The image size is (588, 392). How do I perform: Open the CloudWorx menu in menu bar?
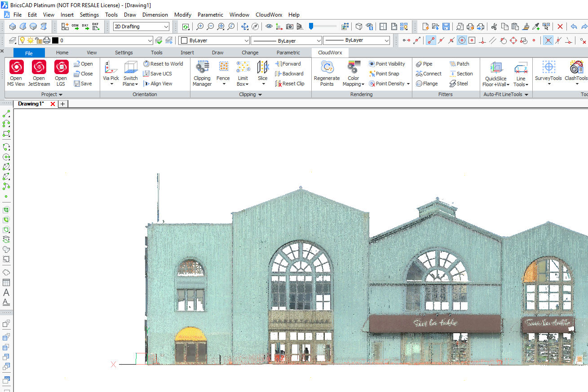(269, 15)
